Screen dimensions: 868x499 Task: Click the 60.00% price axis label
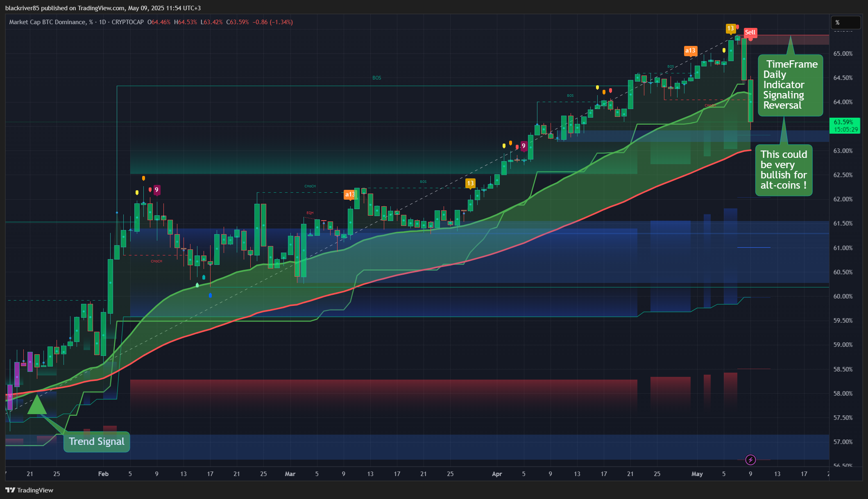tap(843, 296)
